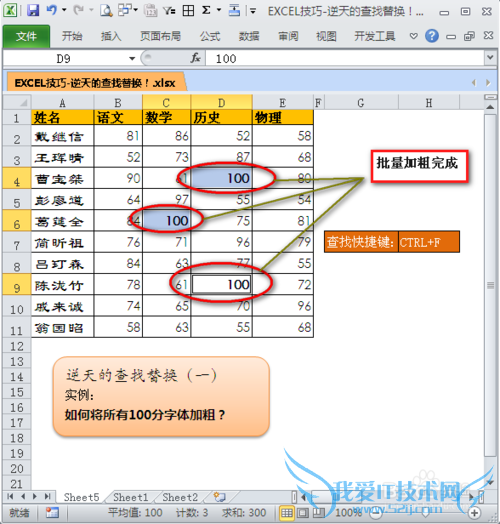Switch to Sheet5 tab

pyautogui.click(x=81, y=497)
